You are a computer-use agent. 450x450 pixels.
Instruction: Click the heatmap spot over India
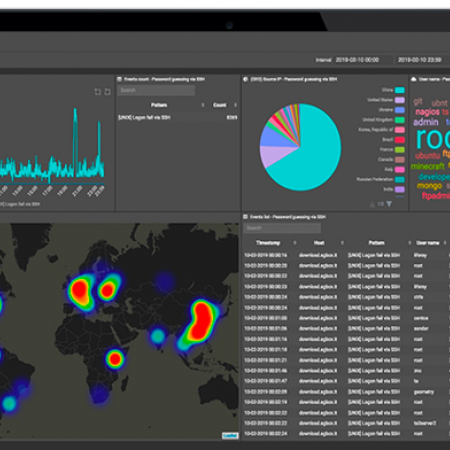click(x=158, y=336)
